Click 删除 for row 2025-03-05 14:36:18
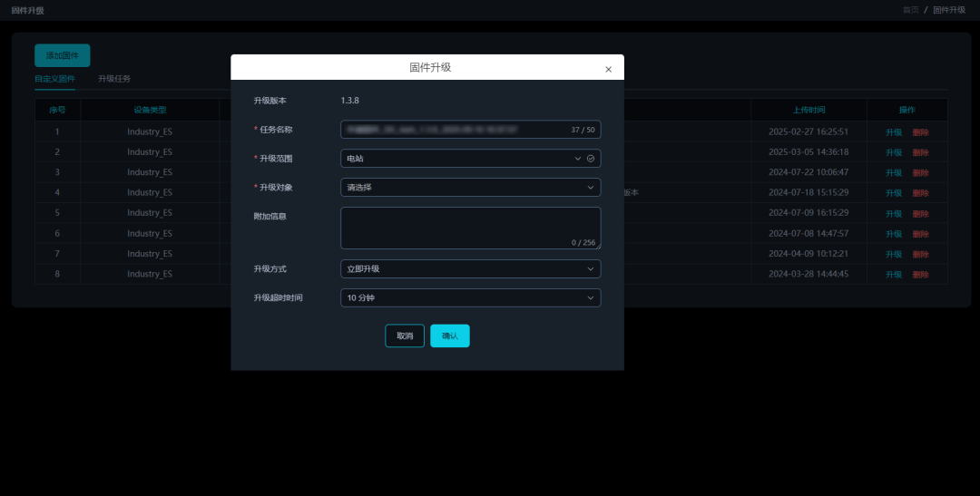Image resolution: width=980 pixels, height=496 pixels. click(x=921, y=152)
